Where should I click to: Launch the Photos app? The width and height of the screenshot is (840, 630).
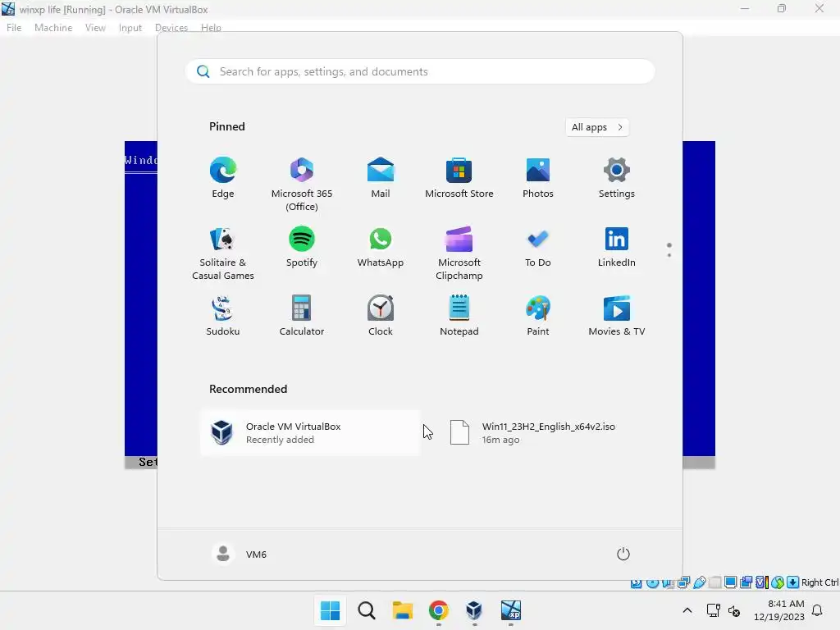pos(538,177)
